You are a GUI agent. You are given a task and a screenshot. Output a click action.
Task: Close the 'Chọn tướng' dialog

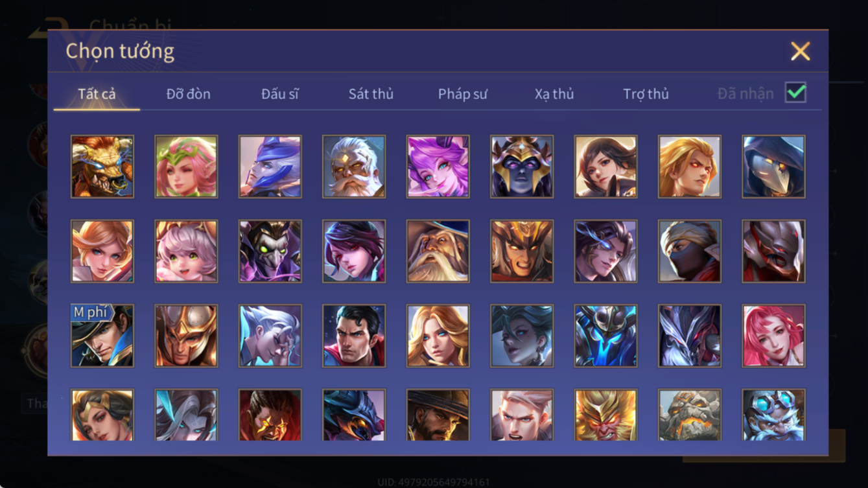click(801, 51)
